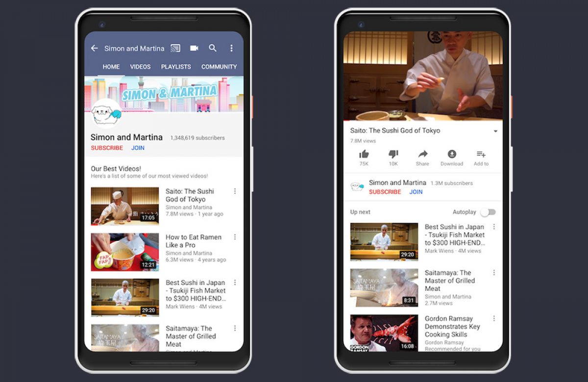The image size is (588, 382).
Task: Tap 'Up next' label
Action: pos(360,212)
